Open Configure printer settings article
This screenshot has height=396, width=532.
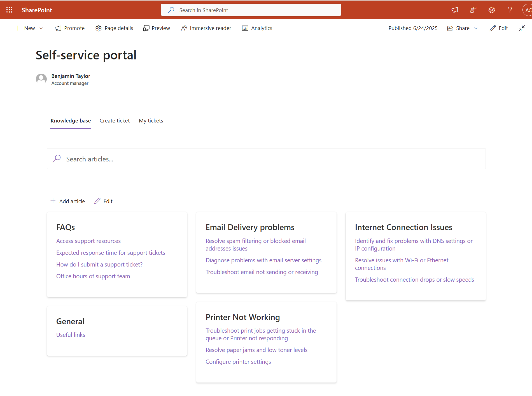coord(238,362)
